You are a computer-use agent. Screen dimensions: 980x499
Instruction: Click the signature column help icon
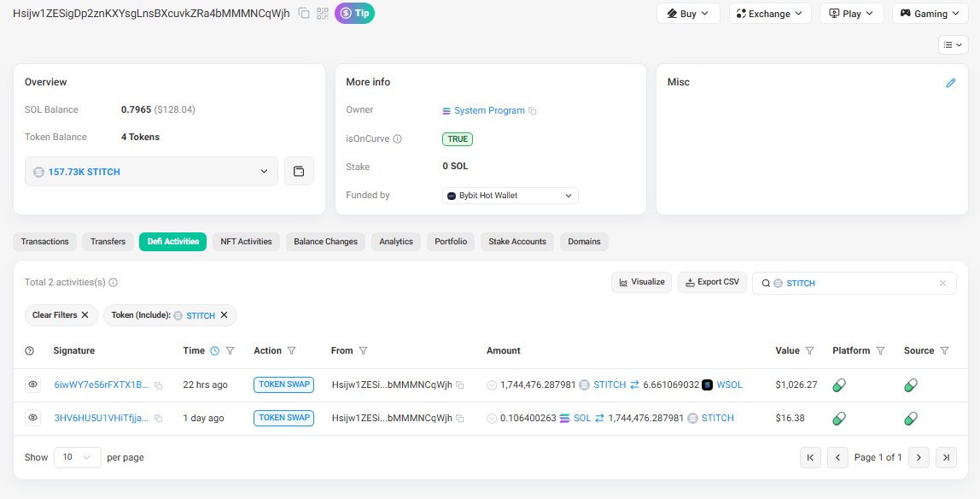[29, 351]
